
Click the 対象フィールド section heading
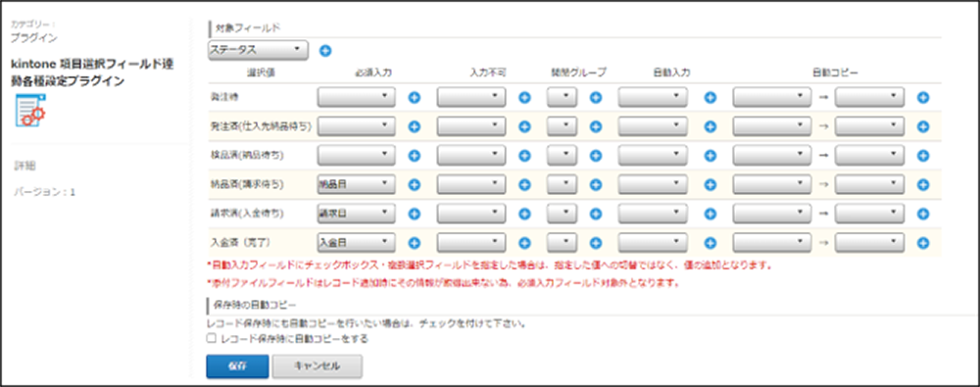pos(248,28)
